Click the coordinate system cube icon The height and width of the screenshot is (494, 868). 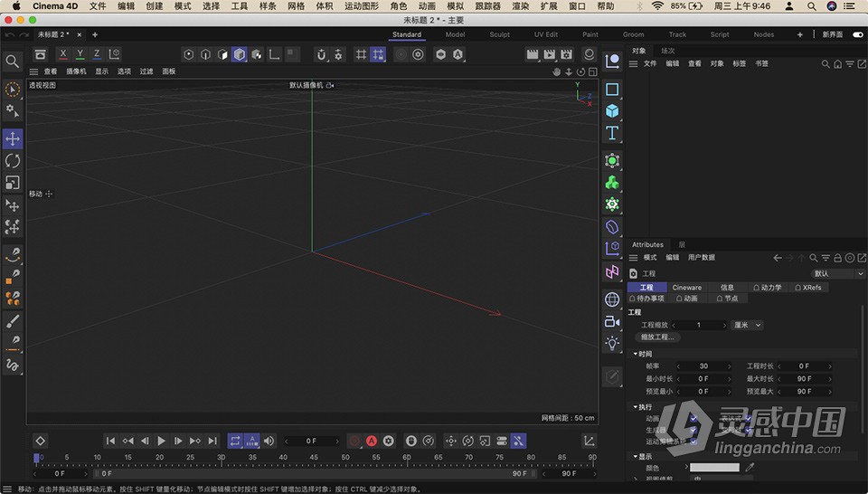coord(114,54)
